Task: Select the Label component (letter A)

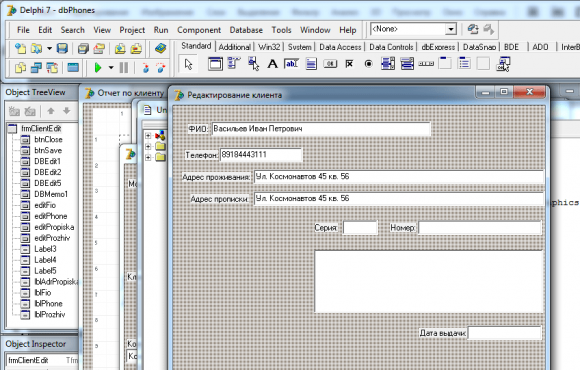Action: click(x=272, y=64)
